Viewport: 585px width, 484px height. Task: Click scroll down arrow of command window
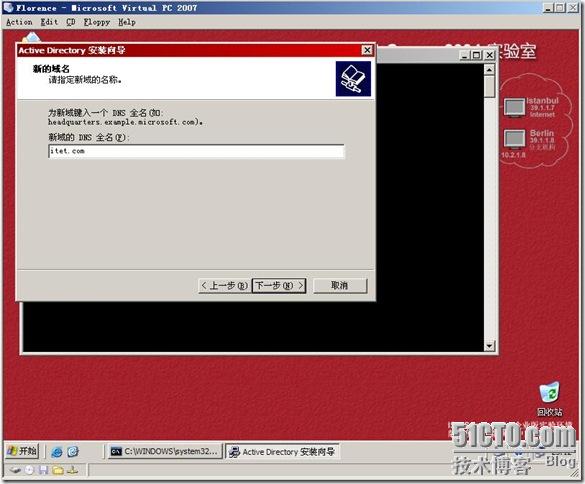click(489, 346)
